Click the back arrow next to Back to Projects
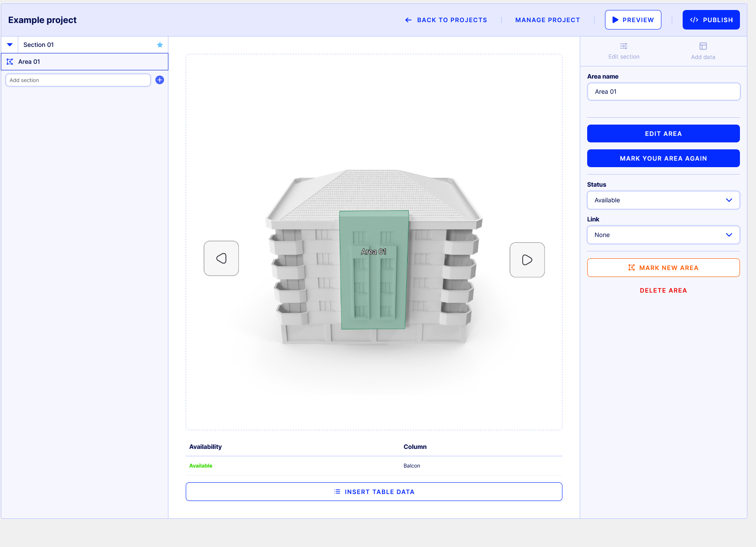The height and width of the screenshot is (547, 756). [408, 20]
